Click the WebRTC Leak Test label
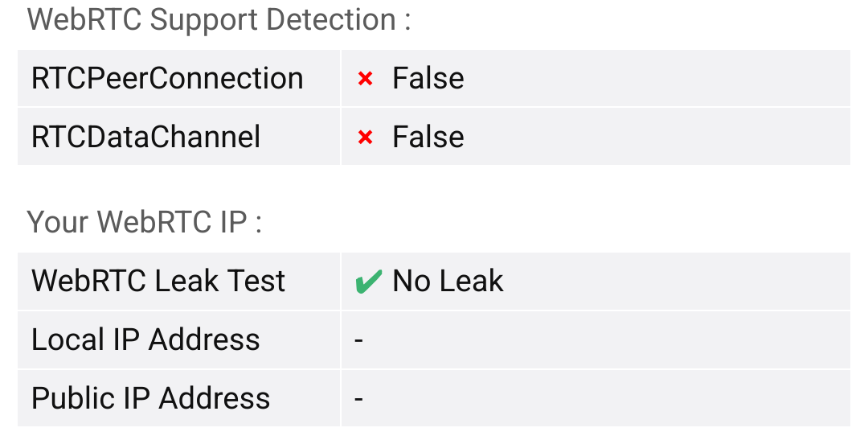This screenshot has height=436, width=868. click(x=158, y=282)
